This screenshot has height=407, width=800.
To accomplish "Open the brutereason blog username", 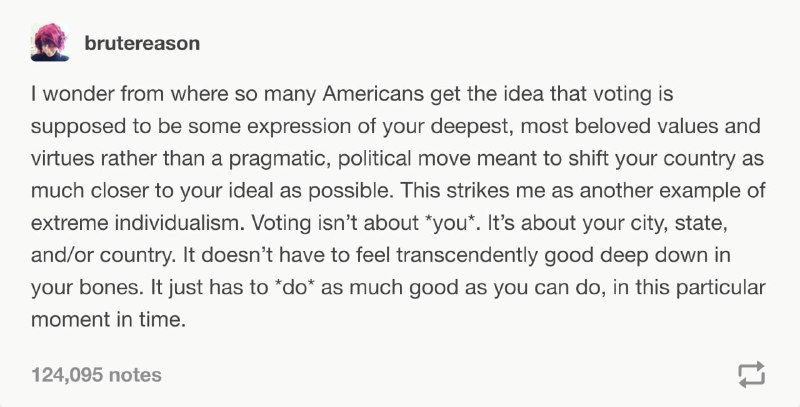I will [142, 43].
